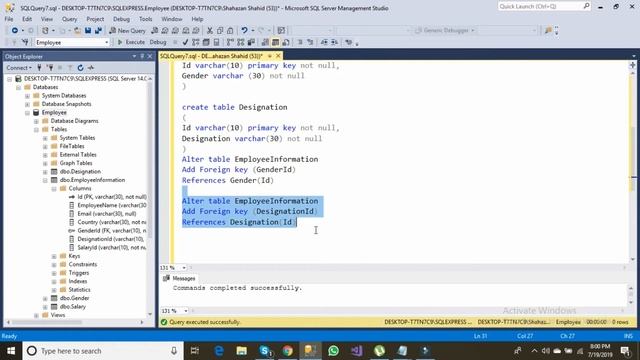This screenshot has width=640, height=360.
Task: Click the Object Explorer connect plug icon
Action: click(40, 68)
